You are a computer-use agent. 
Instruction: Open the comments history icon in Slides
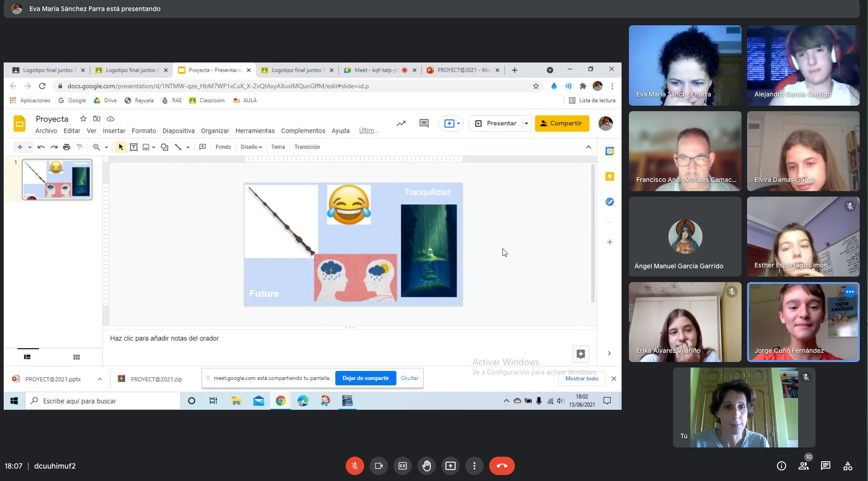[x=424, y=123]
